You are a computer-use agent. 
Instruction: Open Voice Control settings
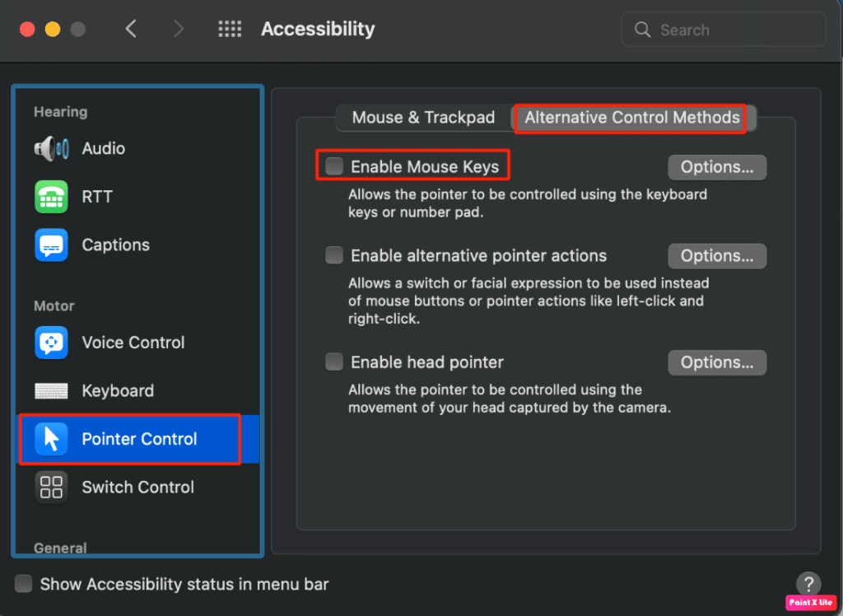coord(51,342)
